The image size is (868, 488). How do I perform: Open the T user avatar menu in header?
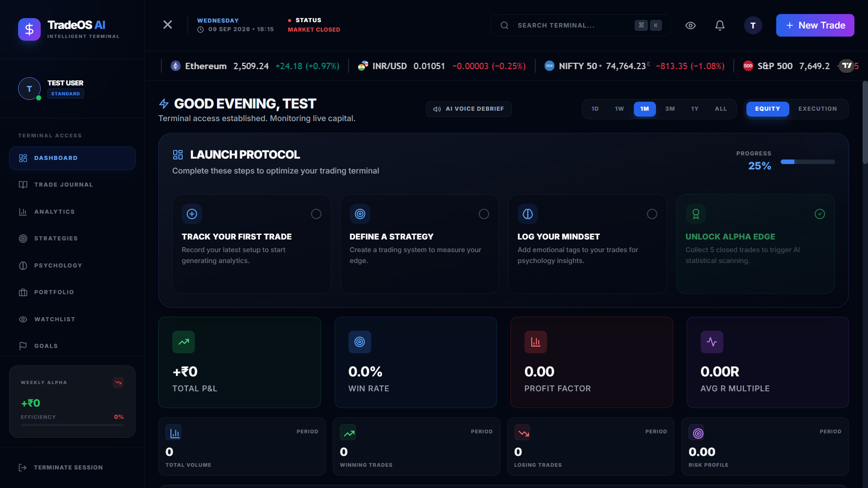coord(753,25)
